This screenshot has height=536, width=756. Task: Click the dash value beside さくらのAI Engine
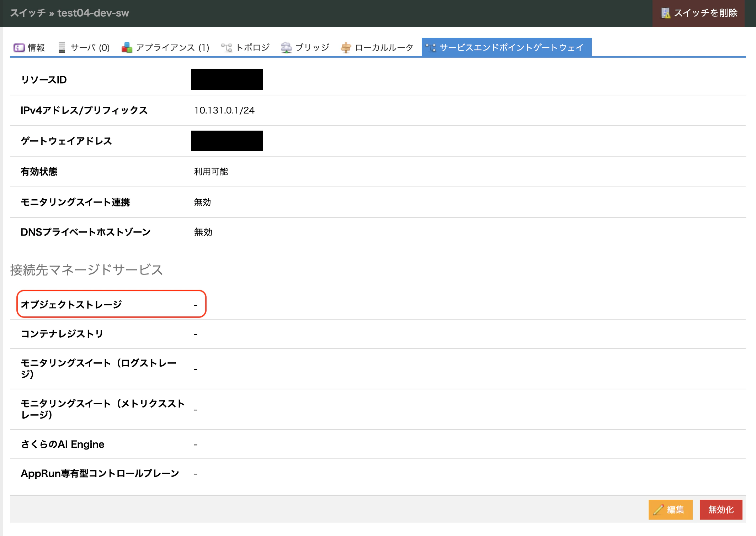coord(196,445)
